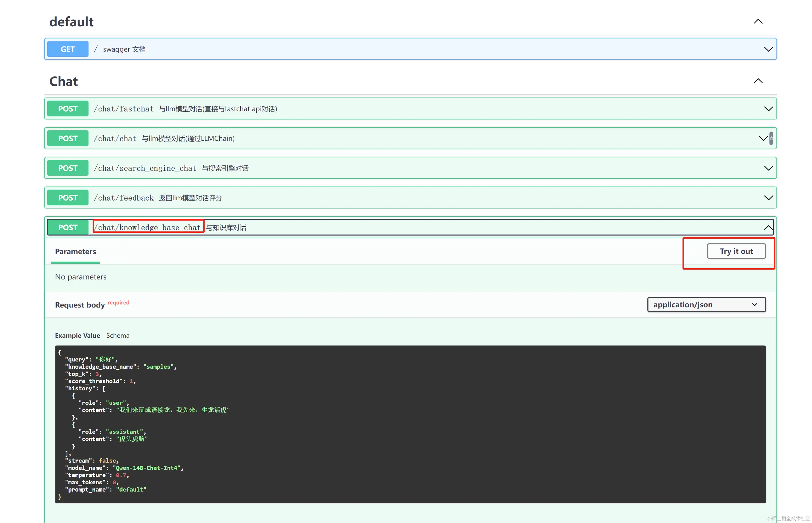Image resolution: width=812 pixels, height=523 pixels.
Task: Click the Chat section heading
Action: tap(64, 82)
